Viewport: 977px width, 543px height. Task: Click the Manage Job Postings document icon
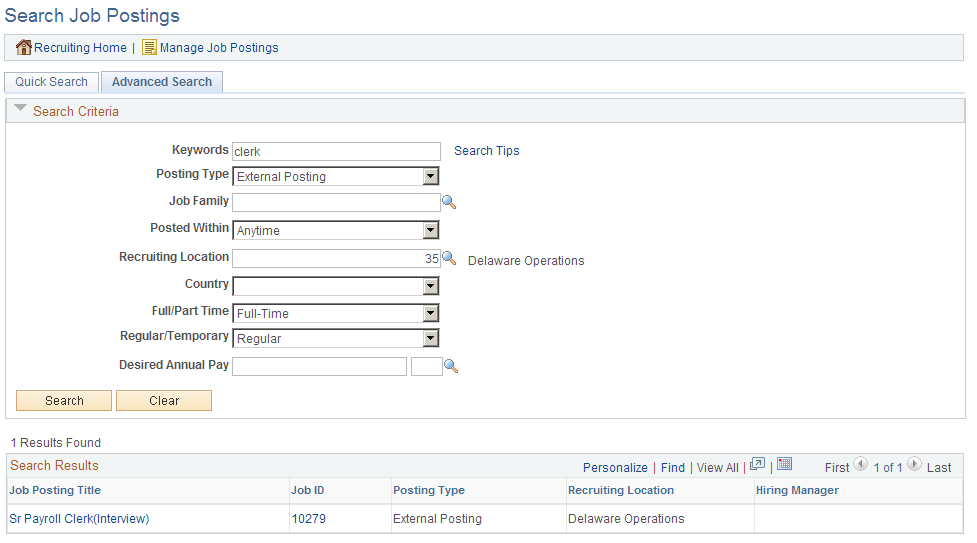coord(150,47)
